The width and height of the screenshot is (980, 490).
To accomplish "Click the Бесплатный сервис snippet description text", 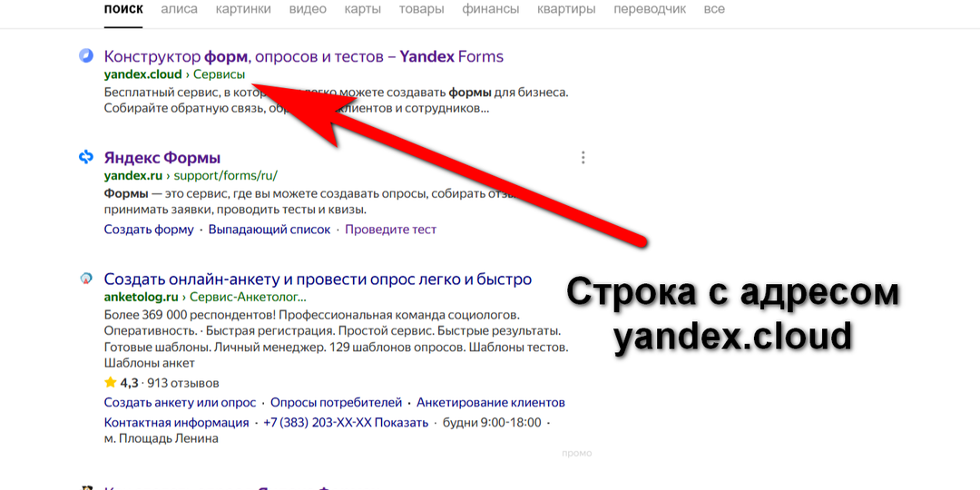I will tap(337, 101).
